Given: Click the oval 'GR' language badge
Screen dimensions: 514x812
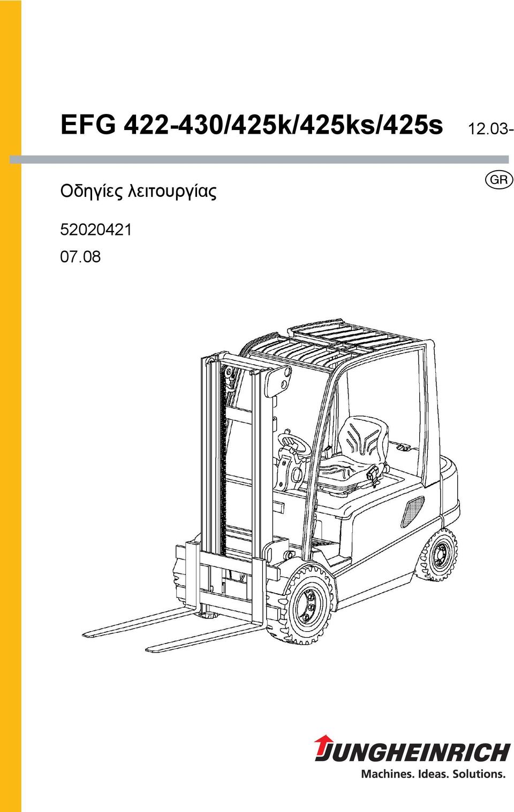Looking at the screenshot, I should click(499, 180).
